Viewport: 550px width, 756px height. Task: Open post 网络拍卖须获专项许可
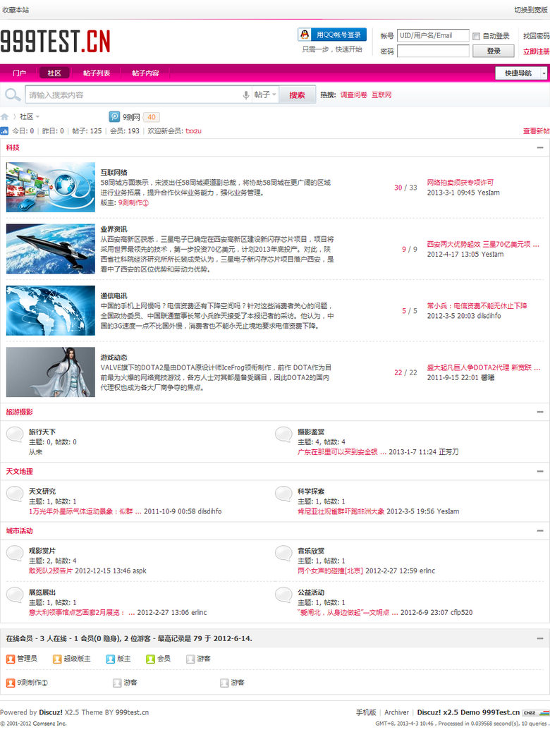(460, 182)
